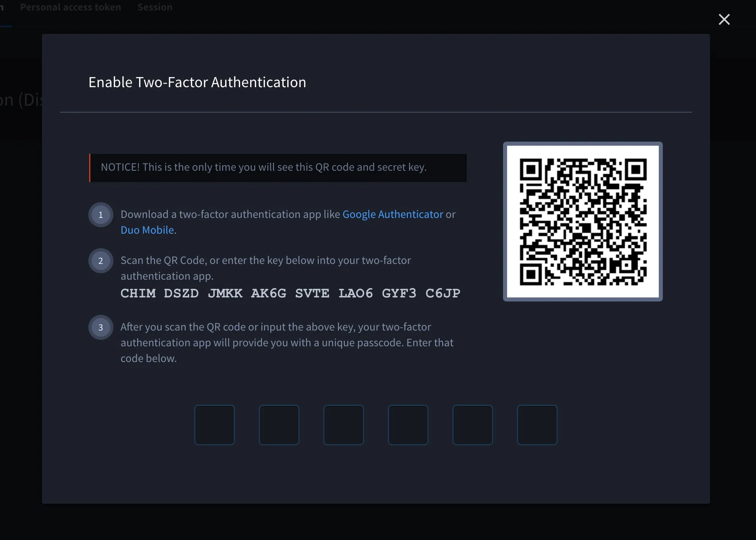
Task: Click the secret key segment LAO6
Action: (356, 293)
